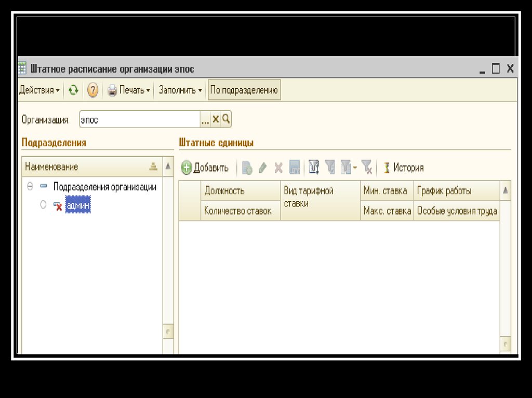Click the gray X delete icon
Image resolution: width=532 pixels, height=398 pixels.
point(278,168)
